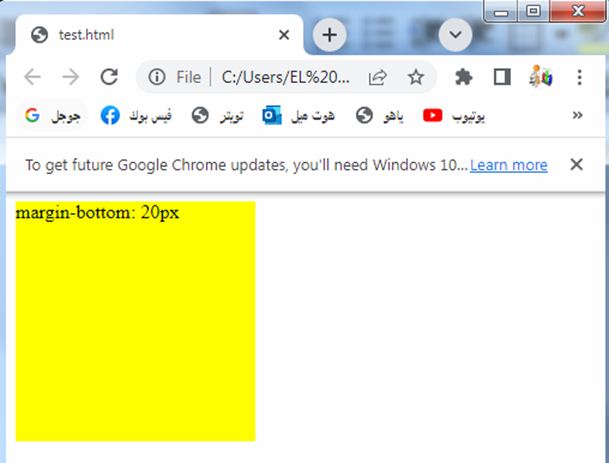The image size is (609, 463).
Task: View site information icon
Action: coord(157,77)
